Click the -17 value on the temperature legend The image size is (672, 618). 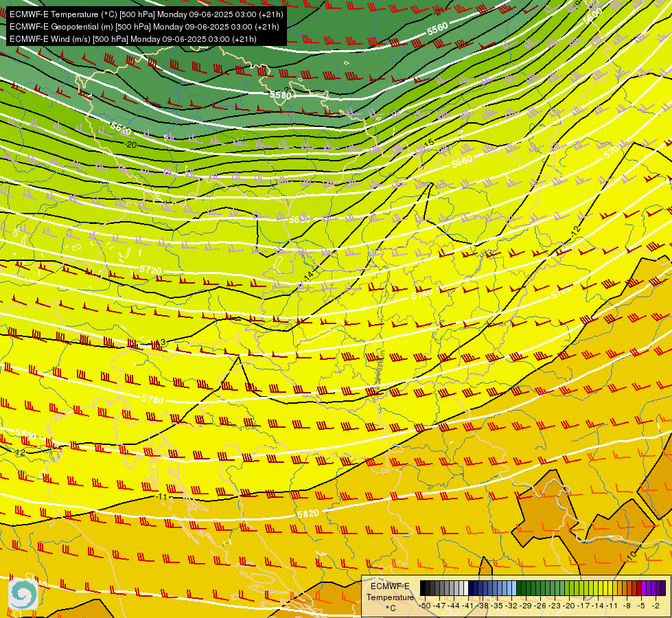pyautogui.click(x=584, y=606)
